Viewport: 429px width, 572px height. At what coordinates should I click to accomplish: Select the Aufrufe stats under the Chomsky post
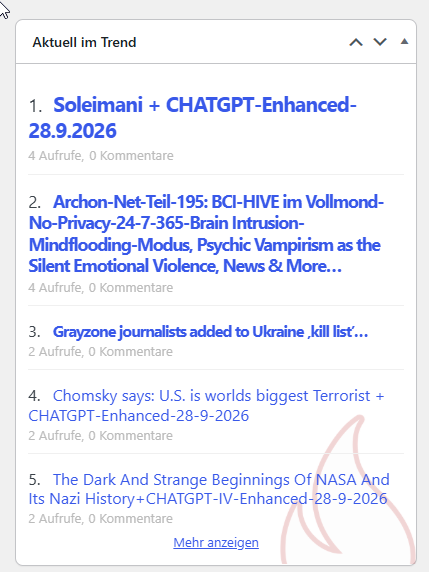point(101,436)
